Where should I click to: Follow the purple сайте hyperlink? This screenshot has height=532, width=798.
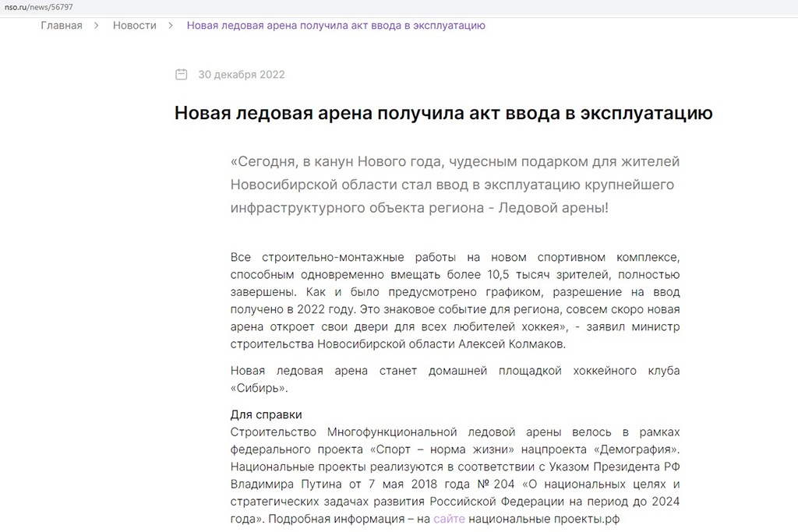pos(449,518)
